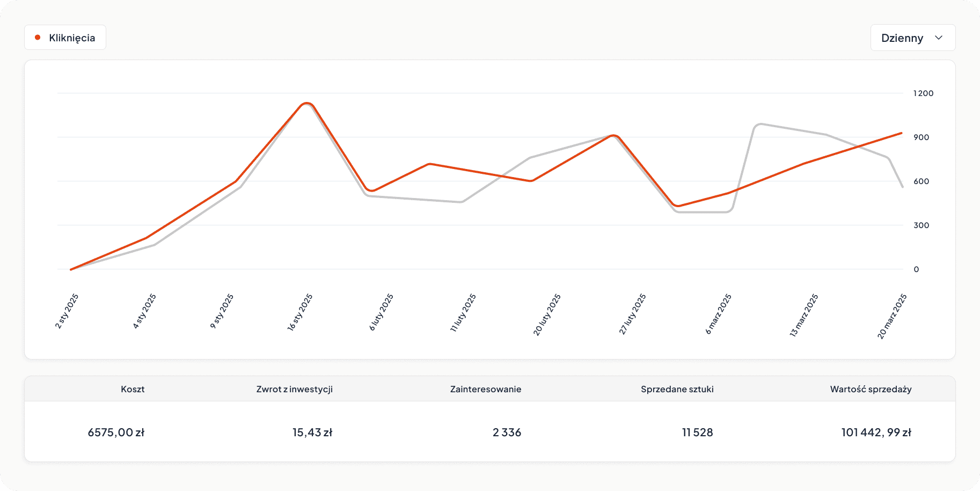Select the Zwrot z inwestycji header

pyautogui.click(x=294, y=389)
